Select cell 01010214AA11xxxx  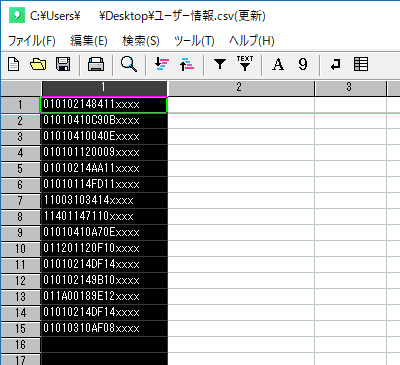[104, 169]
